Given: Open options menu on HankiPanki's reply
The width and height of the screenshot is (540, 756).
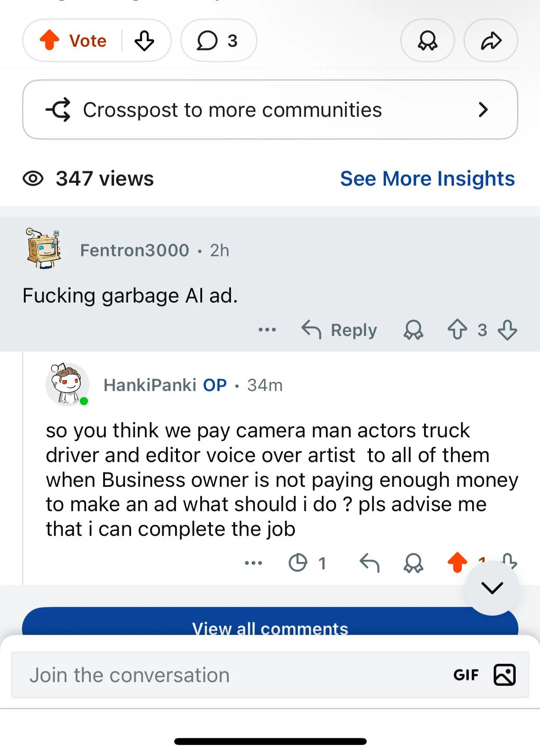Looking at the screenshot, I should click(x=253, y=563).
